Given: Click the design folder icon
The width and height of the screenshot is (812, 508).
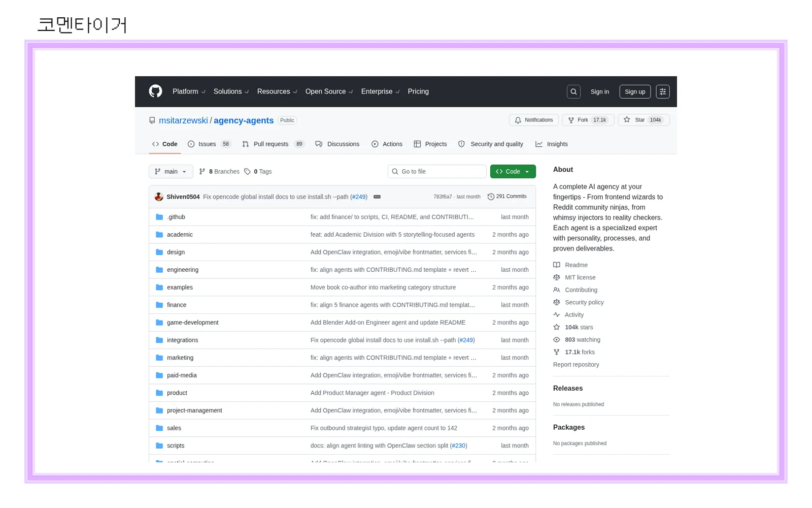Looking at the screenshot, I should click(x=159, y=252).
